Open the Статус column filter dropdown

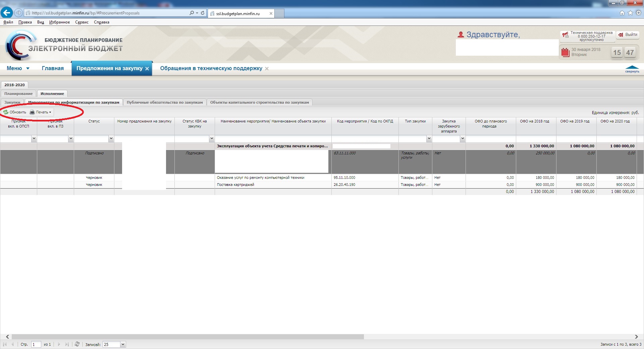coord(111,139)
